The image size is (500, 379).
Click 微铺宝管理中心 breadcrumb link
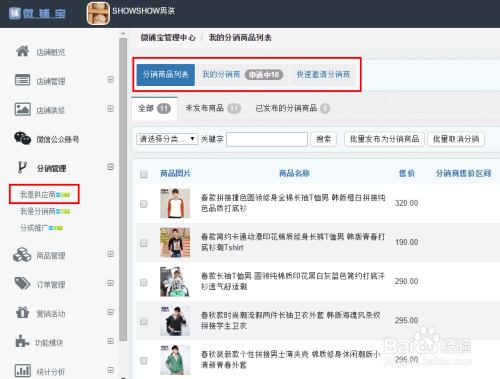coord(168,38)
